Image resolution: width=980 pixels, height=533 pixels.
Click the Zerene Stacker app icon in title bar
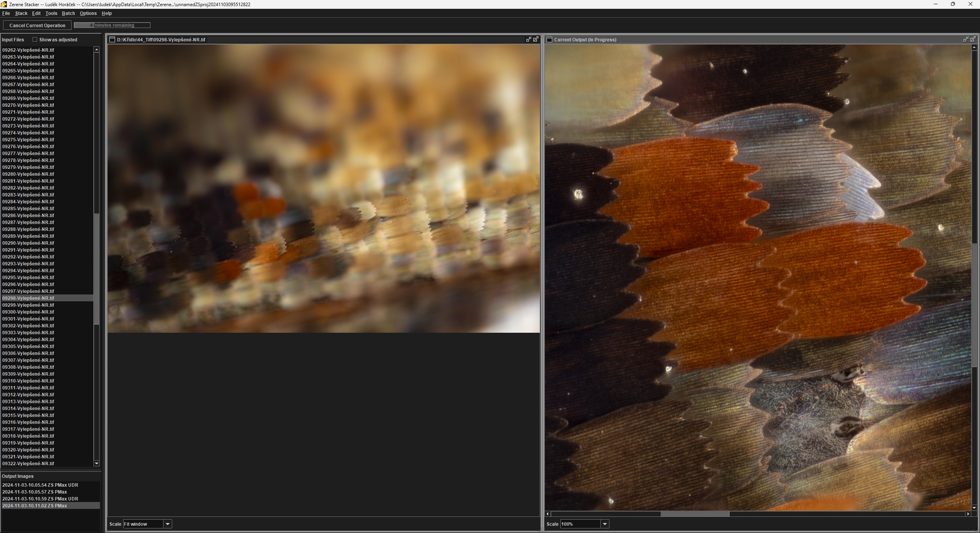4,4
